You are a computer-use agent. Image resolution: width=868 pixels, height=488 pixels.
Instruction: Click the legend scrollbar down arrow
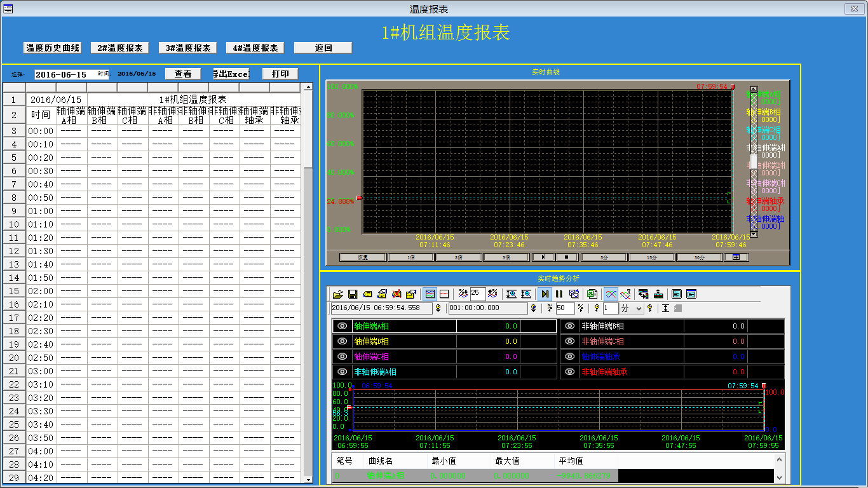pyautogui.click(x=754, y=234)
